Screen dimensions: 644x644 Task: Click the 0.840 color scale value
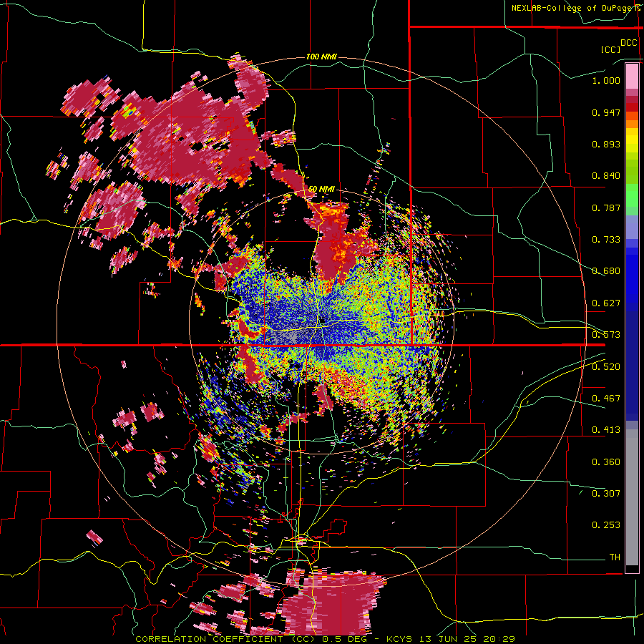pyautogui.click(x=606, y=176)
